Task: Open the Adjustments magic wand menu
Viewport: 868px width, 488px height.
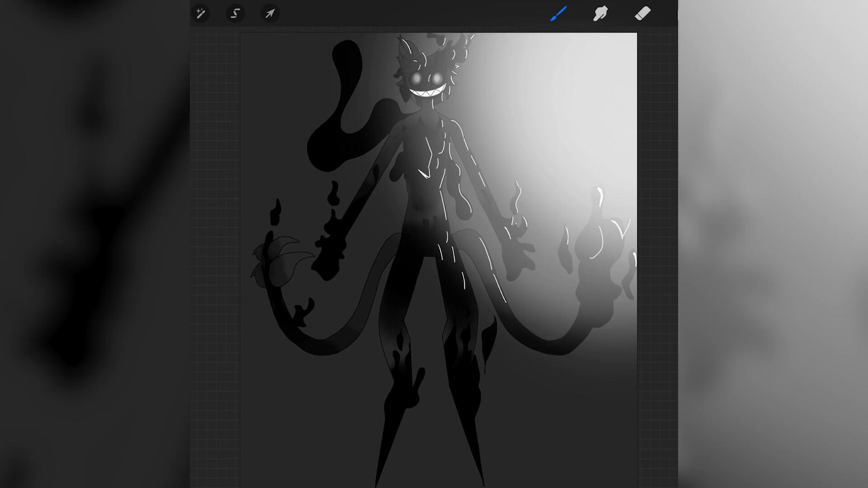Action: tap(201, 14)
